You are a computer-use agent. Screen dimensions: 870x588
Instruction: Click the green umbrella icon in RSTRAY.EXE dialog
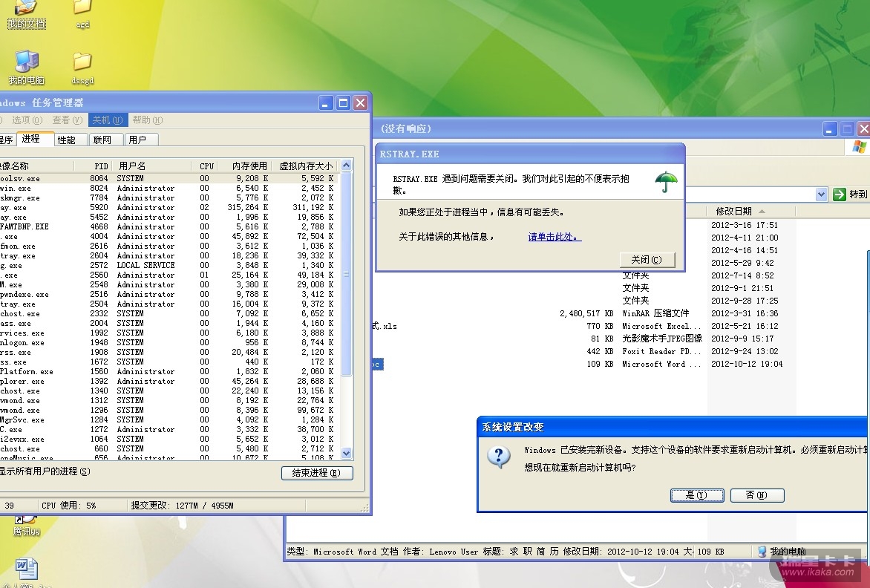666,181
